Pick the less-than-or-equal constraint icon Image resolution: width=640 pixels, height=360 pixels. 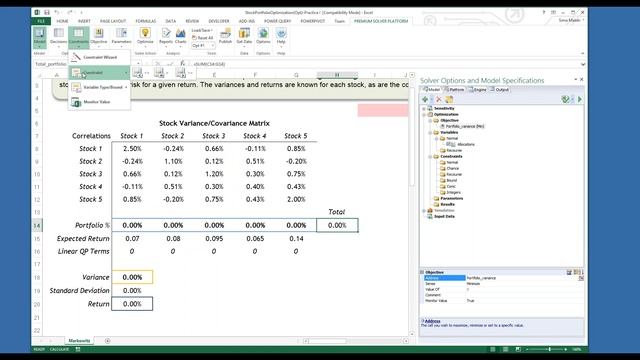pos(138,73)
